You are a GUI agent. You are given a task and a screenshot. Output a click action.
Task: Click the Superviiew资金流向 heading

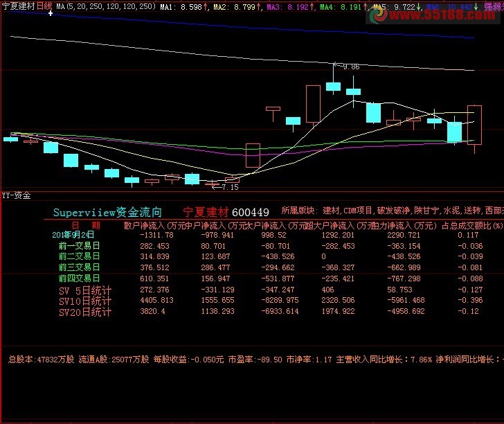(x=107, y=212)
